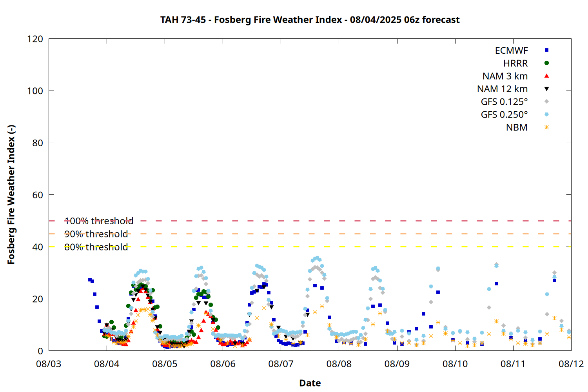The height and width of the screenshot is (392, 588).
Task: Select the HRRR legend label
Action: pyautogui.click(x=515, y=64)
